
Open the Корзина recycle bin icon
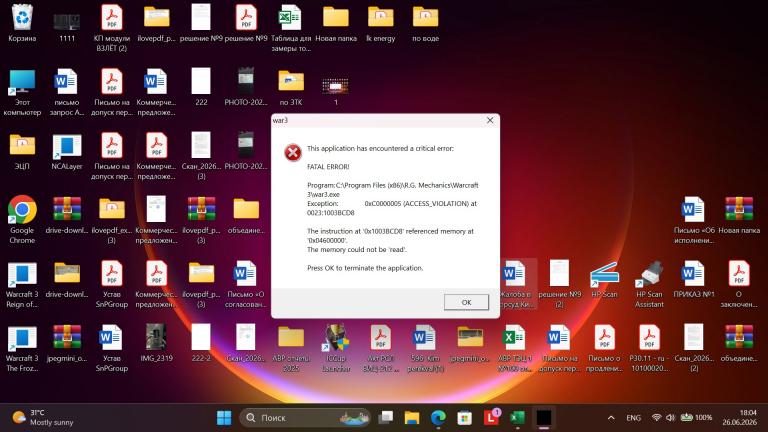click(x=22, y=23)
